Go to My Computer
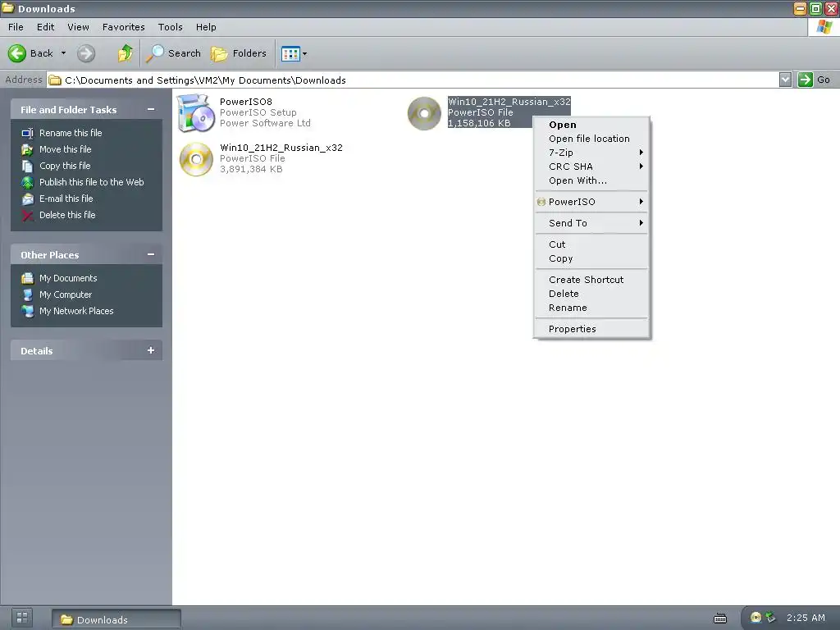The height and width of the screenshot is (630, 840). point(66,294)
